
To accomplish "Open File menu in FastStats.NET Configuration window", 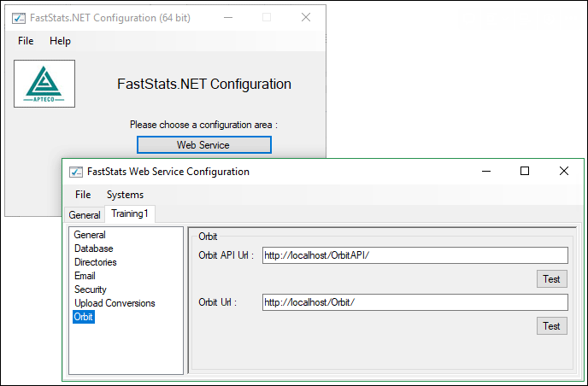I will click(26, 41).
